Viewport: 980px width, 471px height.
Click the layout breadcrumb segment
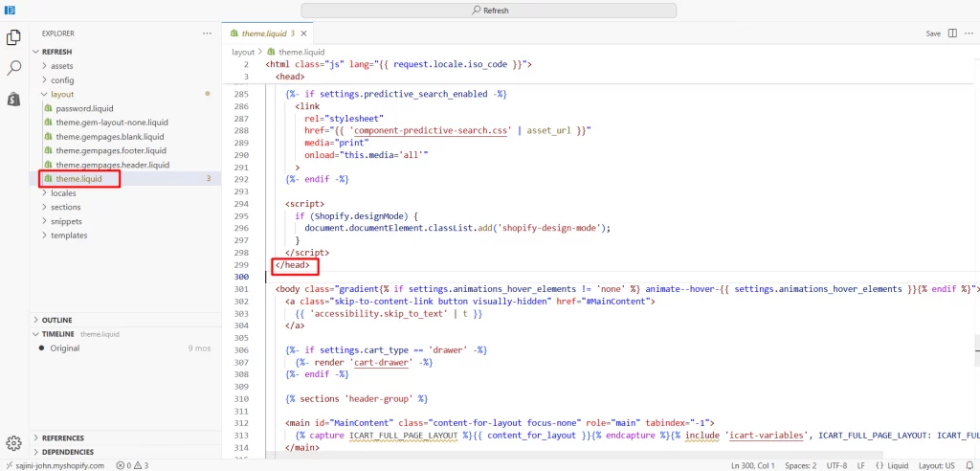243,52
